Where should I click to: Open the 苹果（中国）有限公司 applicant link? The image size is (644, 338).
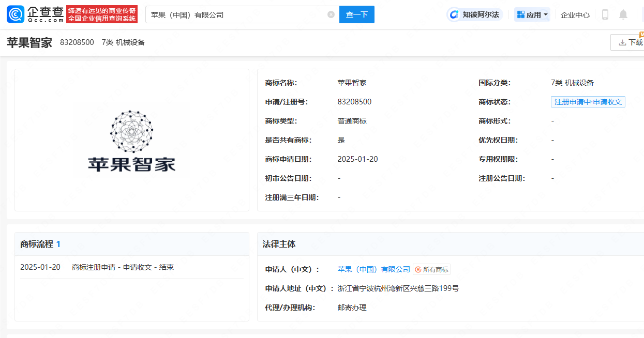[x=373, y=269]
